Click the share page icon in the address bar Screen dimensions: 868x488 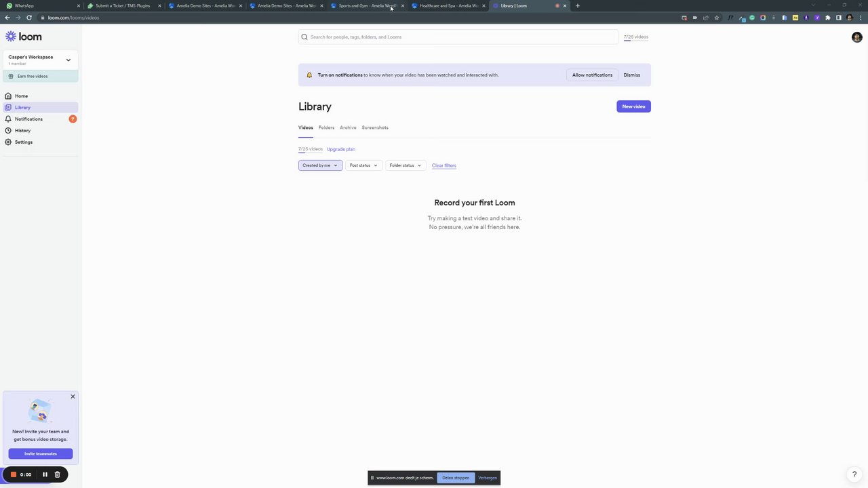(706, 18)
